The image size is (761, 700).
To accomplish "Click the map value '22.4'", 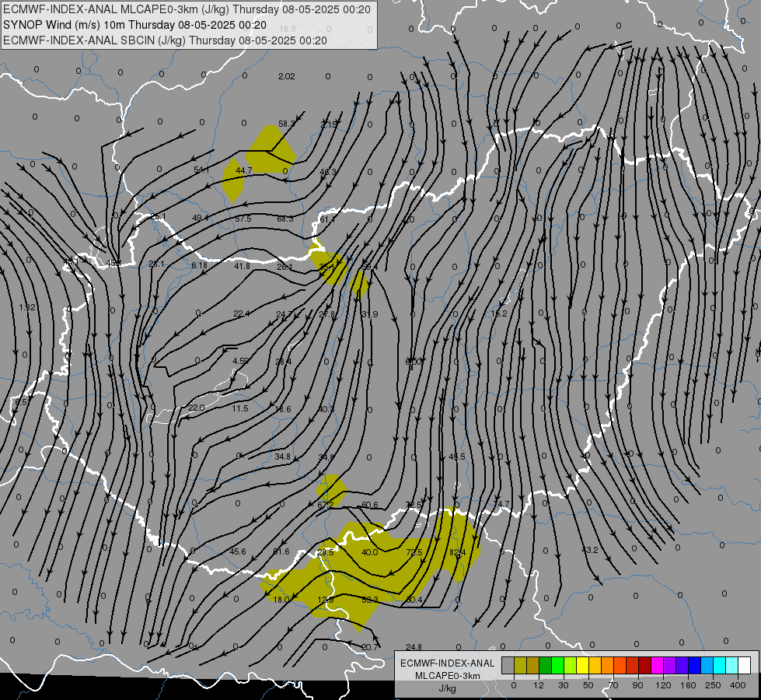I will (x=241, y=313).
